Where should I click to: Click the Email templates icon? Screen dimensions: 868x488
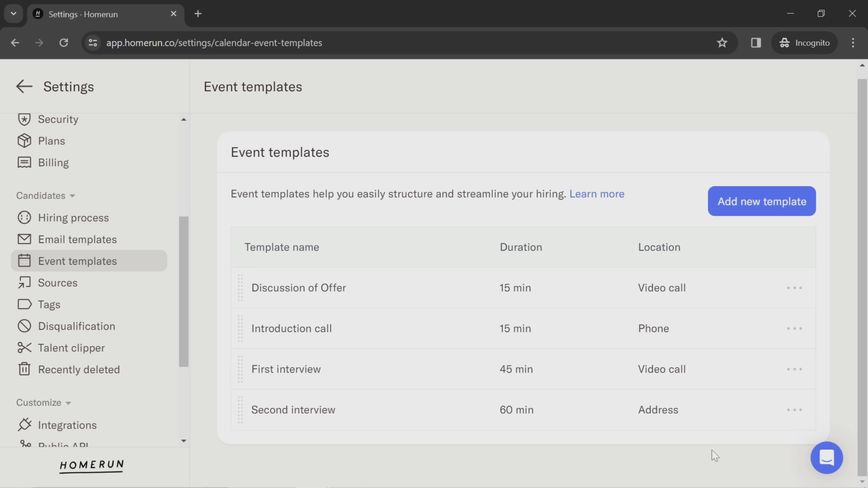pos(24,239)
